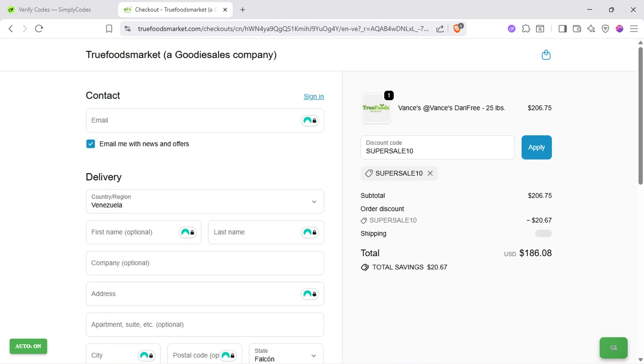
Task: Click the Subtotal $206.75 value
Action: [540, 196]
